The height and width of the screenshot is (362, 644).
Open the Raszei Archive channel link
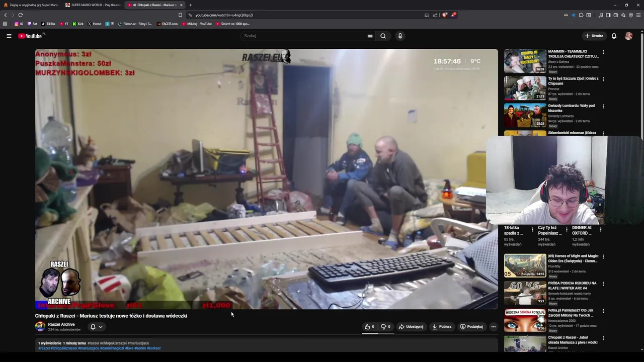pos(61,324)
